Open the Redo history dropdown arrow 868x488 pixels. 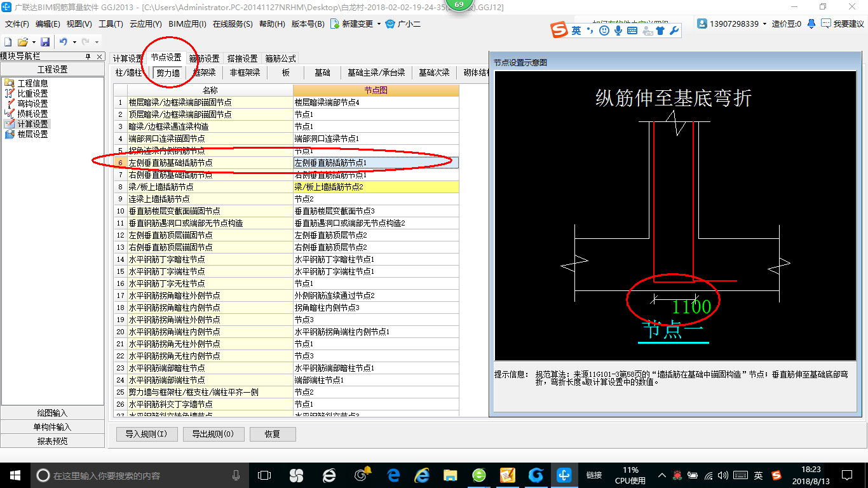(95, 42)
